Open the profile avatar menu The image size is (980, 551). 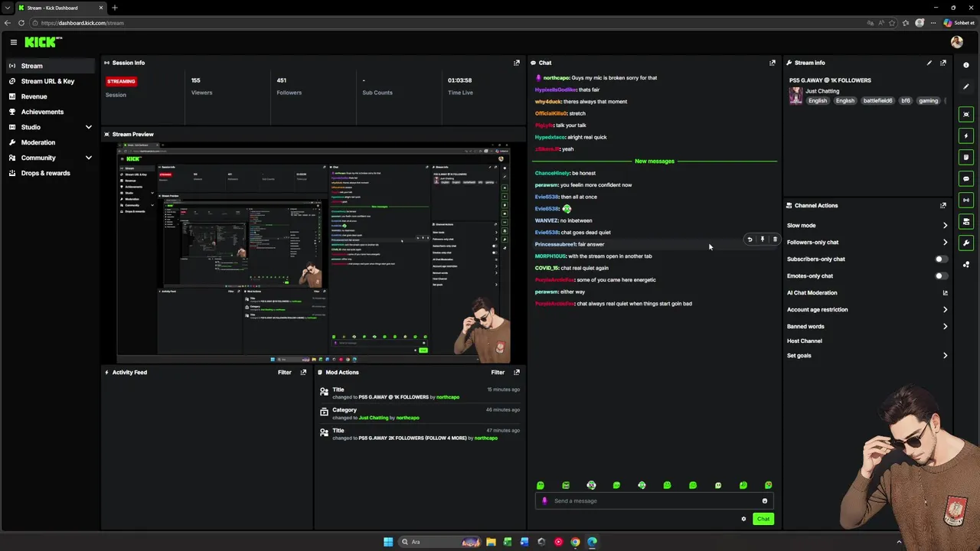(x=956, y=42)
